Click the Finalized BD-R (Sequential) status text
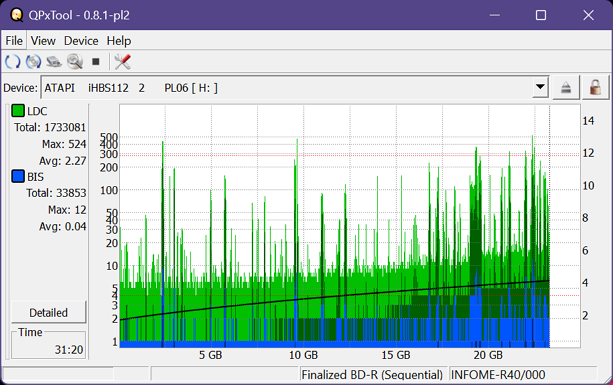Screen dimensions: 613x385 click(372, 375)
